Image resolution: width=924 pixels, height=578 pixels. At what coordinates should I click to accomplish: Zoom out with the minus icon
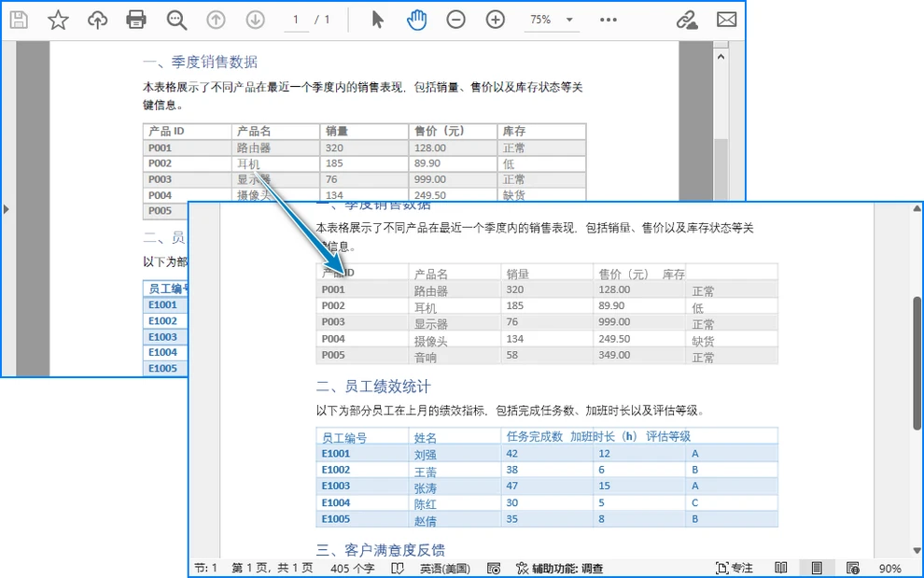[456, 19]
